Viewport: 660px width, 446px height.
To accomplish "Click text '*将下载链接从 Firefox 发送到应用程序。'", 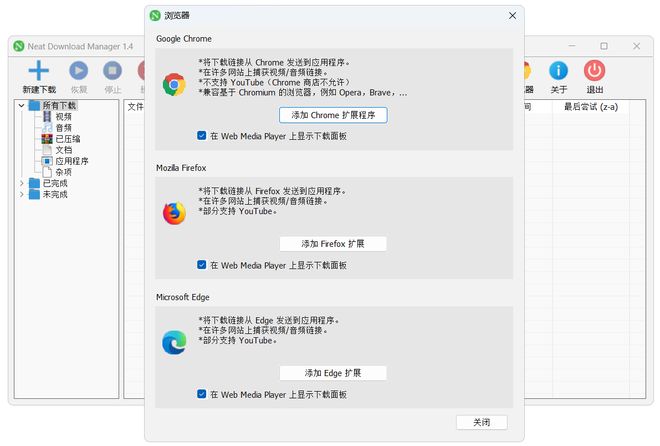I will (x=272, y=191).
